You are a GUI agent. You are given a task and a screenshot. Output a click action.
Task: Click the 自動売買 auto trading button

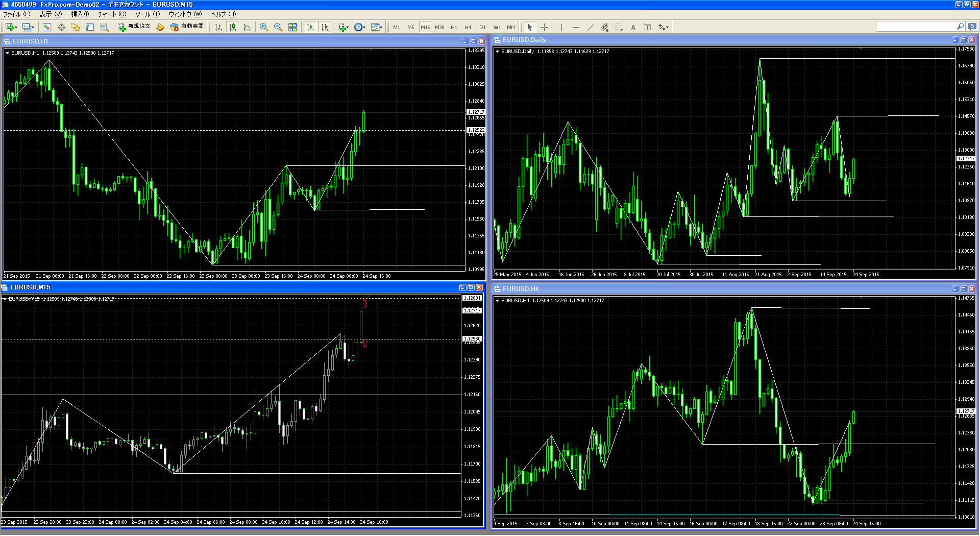click(x=187, y=27)
